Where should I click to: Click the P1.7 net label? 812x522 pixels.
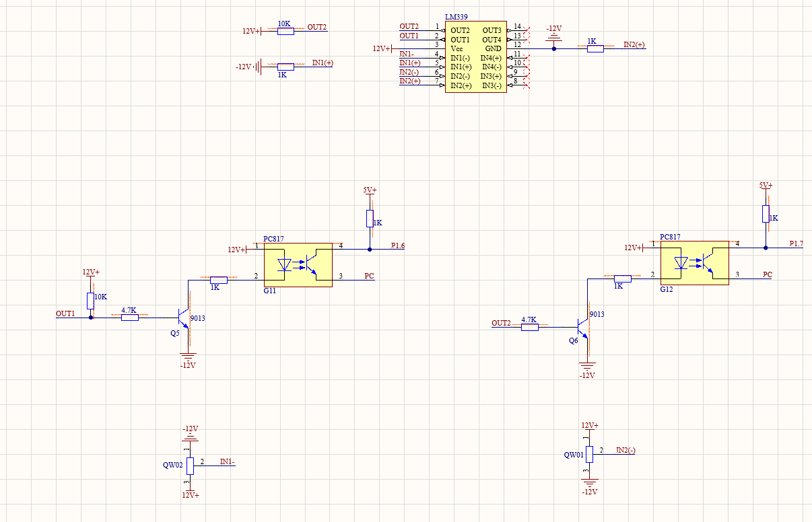[797, 243]
